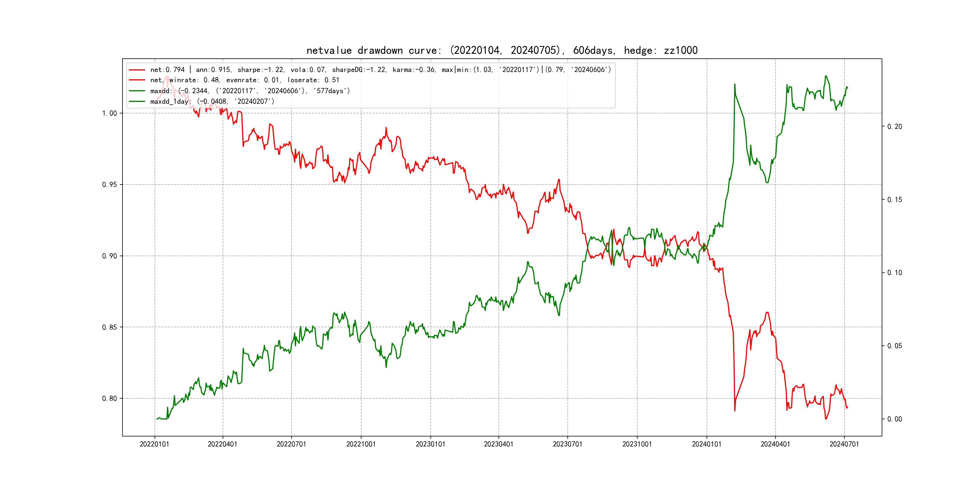The image size is (980, 490).
Task: Click the 20230701 x-axis date label
Action: [567, 444]
